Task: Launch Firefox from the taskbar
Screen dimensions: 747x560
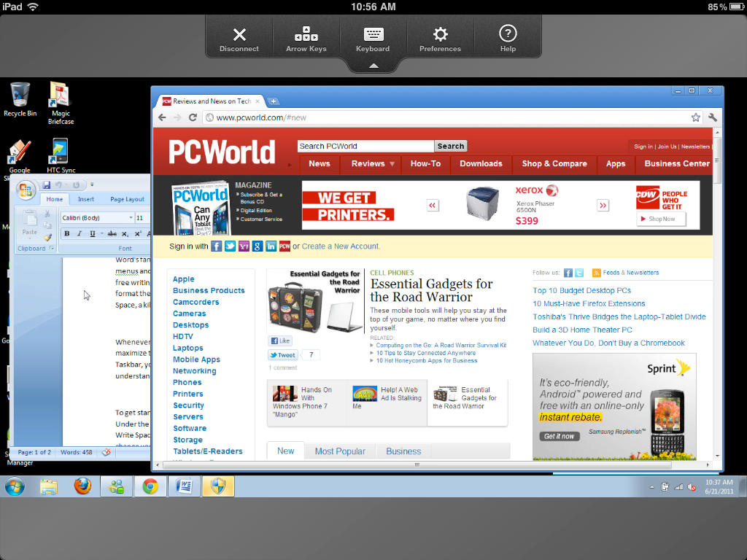Action: click(82, 486)
